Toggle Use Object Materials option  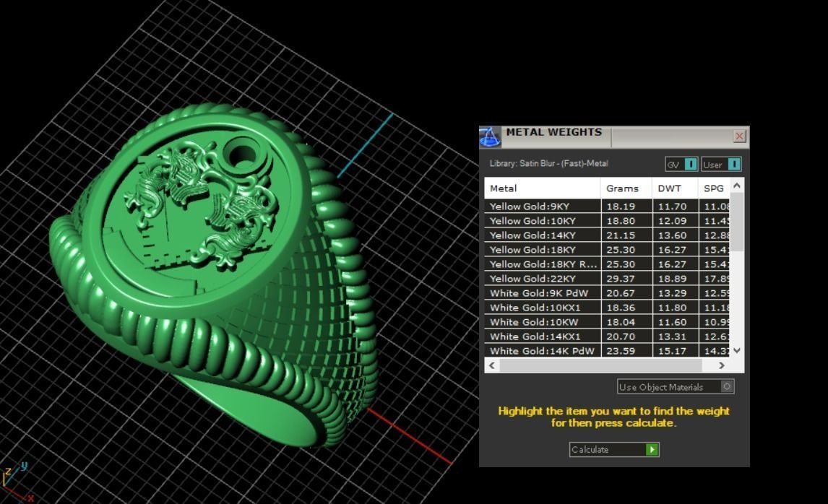[676, 387]
